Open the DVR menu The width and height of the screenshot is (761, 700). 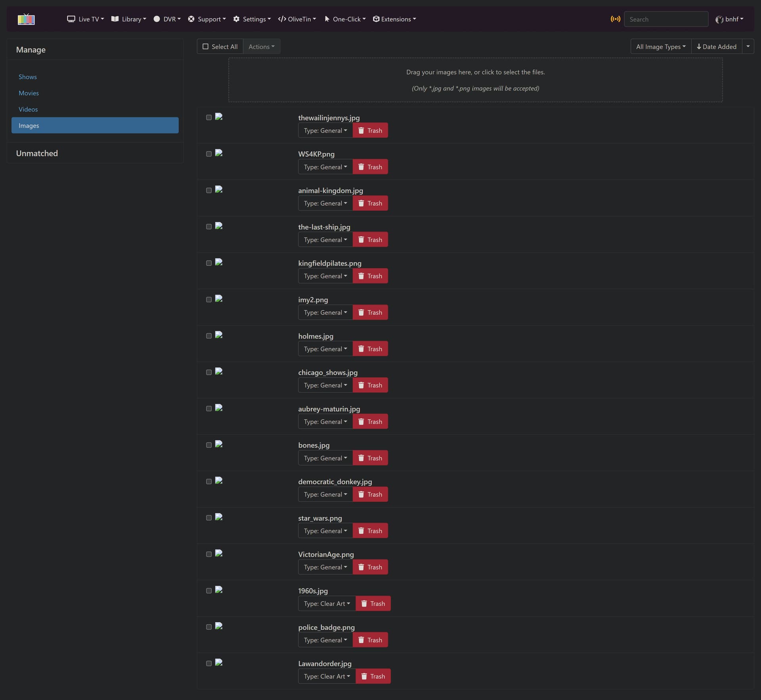167,19
